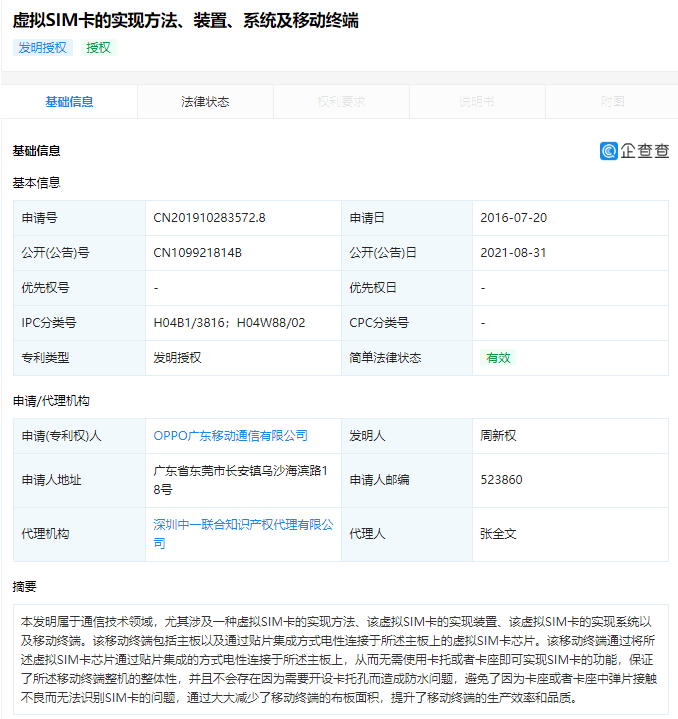678x719 pixels.
Task: Switch to the 基础信息 tab
Action: tap(69, 101)
